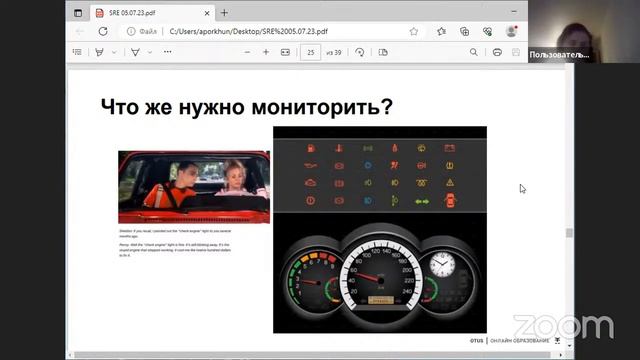Go back with the back arrow
Screen dimensions: 640x360
80,31
